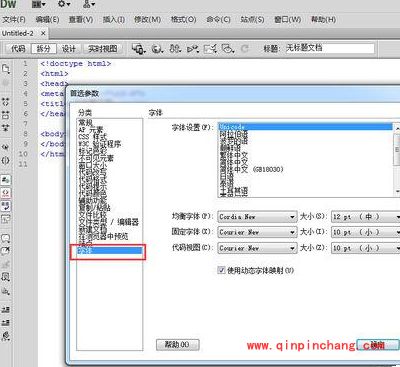Click the remove comment icon
This screenshot has height=367, width=400.
(x=6, y=251)
